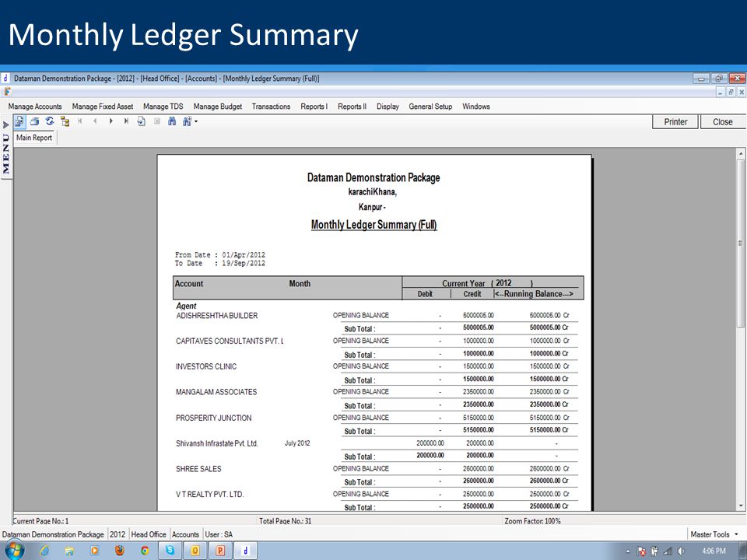Open Windows Explorer folder taskbar icon

69,551
